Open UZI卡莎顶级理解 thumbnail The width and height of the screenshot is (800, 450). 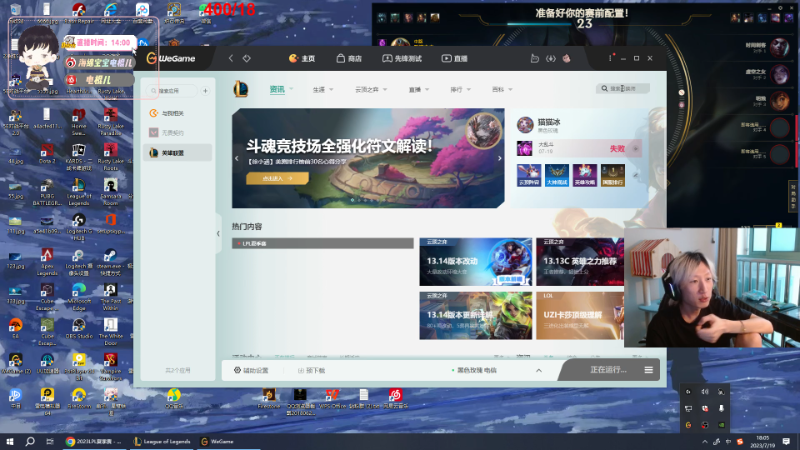click(x=580, y=316)
